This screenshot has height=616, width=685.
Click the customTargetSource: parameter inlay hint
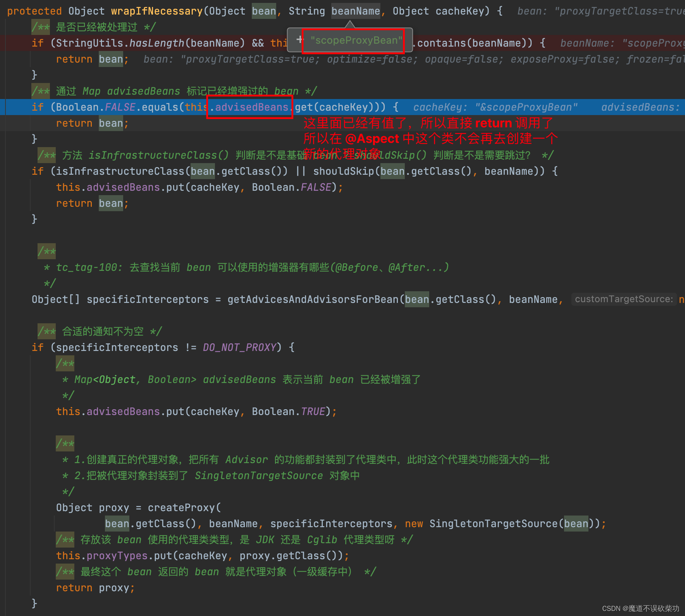[x=624, y=299]
